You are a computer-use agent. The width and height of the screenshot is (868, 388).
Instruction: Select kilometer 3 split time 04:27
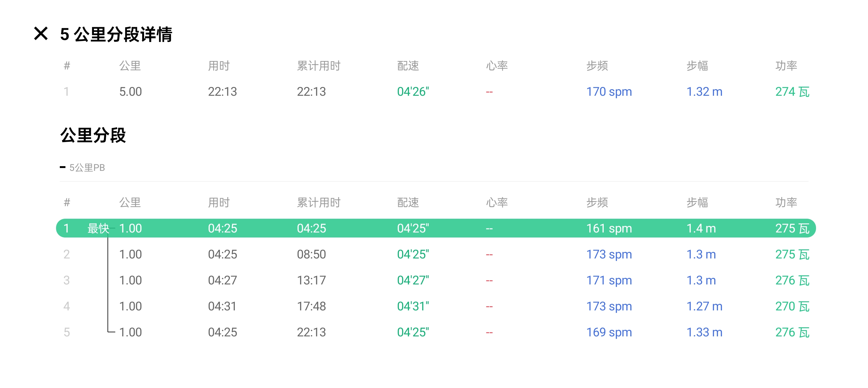pos(222,280)
